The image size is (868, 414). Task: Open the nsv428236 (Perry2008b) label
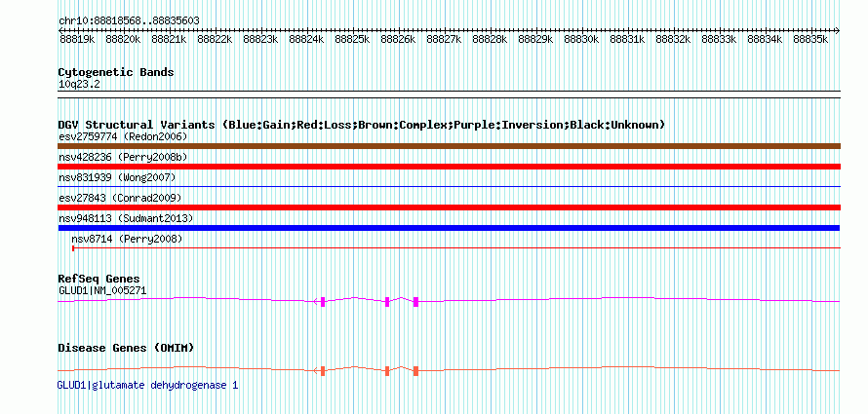123,157
